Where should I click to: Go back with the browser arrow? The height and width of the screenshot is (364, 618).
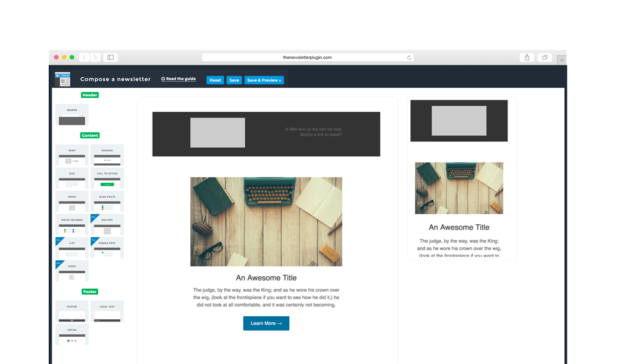click(x=85, y=57)
